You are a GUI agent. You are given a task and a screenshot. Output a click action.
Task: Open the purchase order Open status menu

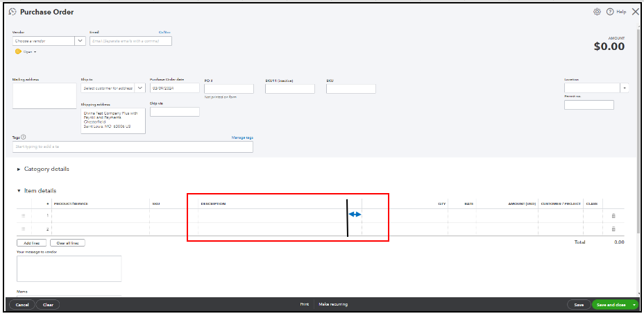click(26, 51)
